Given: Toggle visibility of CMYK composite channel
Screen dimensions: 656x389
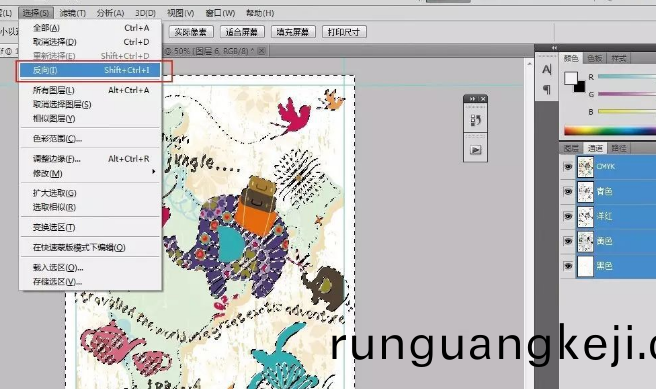Looking at the screenshot, I should pos(568,166).
